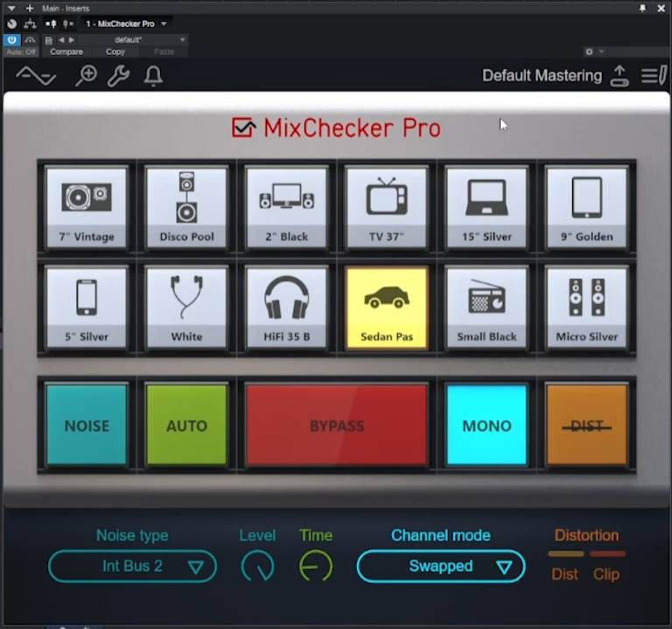
Task: Click the plus icon in title bar
Action: point(30,8)
